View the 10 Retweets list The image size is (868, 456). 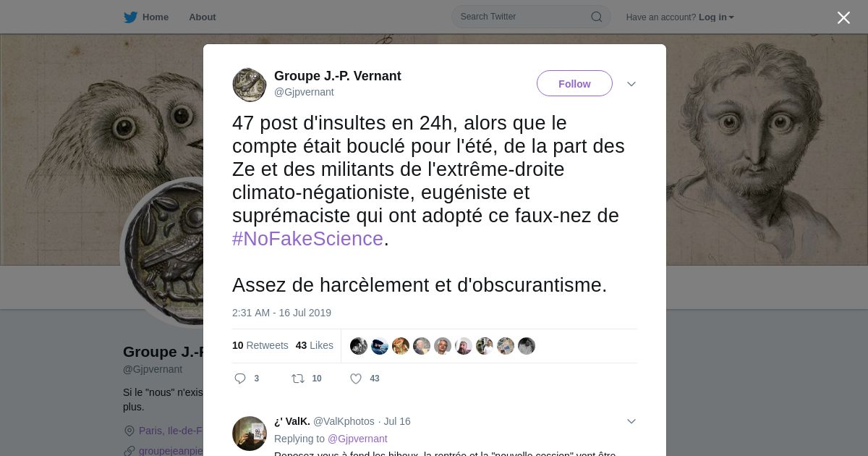260,345
